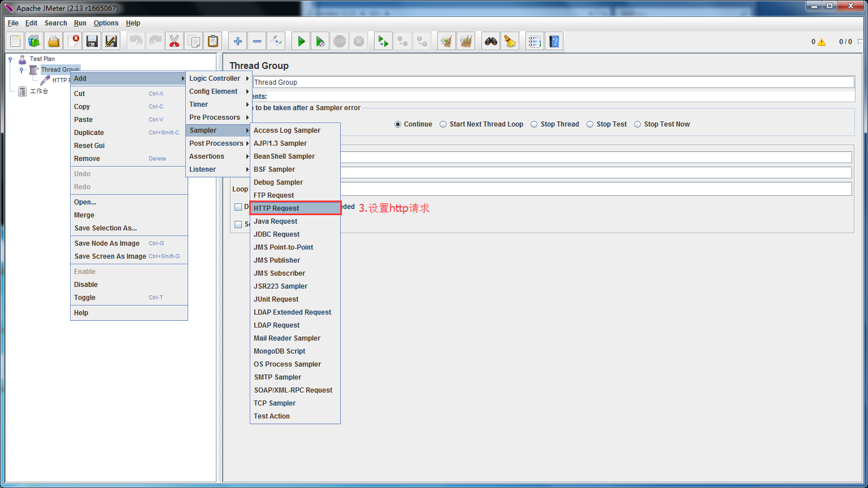868x488 pixels.
Task: Choose JDBC Request from Sampler submenu
Action: (x=296, y=234)
